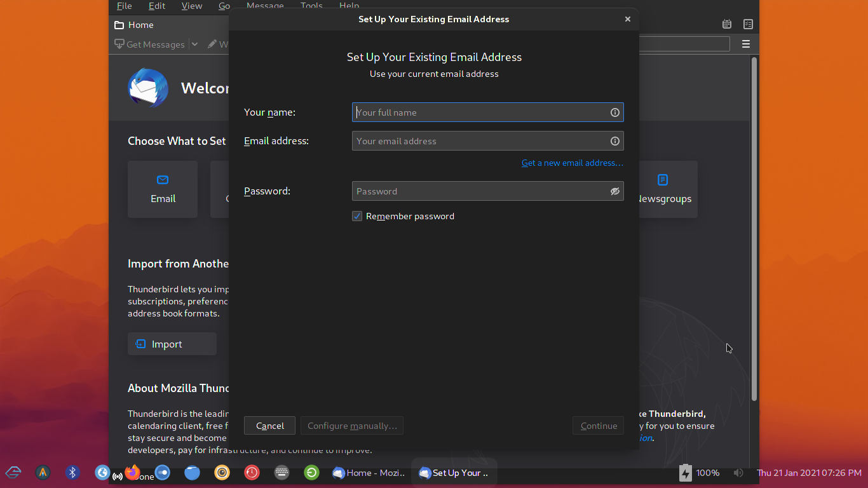Open the Calendar tab icon in Thunderbird

point(727,24)
